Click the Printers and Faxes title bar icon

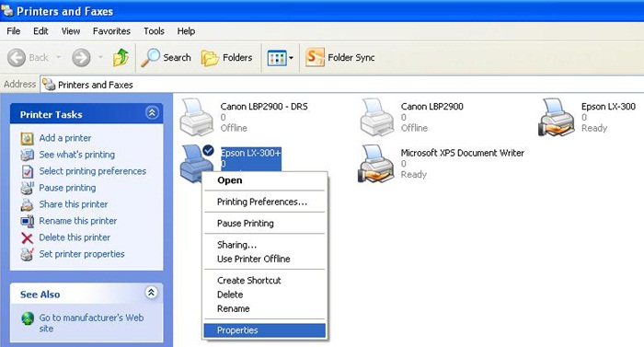tap(7, 10)
